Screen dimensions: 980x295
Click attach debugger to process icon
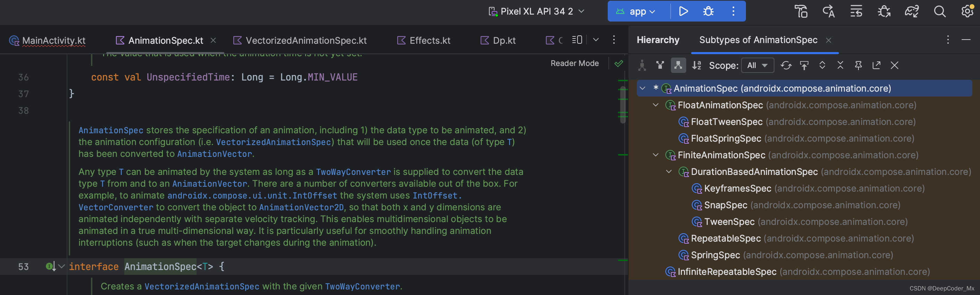coord(884,11)
